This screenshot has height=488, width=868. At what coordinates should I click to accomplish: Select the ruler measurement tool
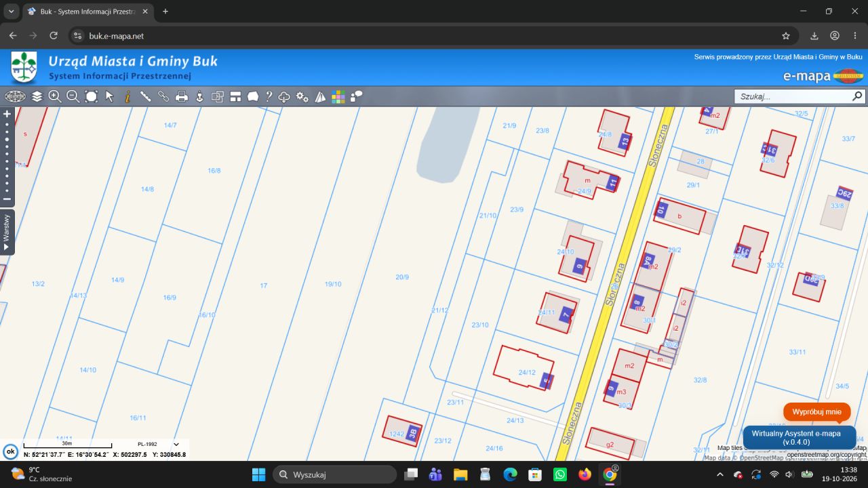[145, 97]
